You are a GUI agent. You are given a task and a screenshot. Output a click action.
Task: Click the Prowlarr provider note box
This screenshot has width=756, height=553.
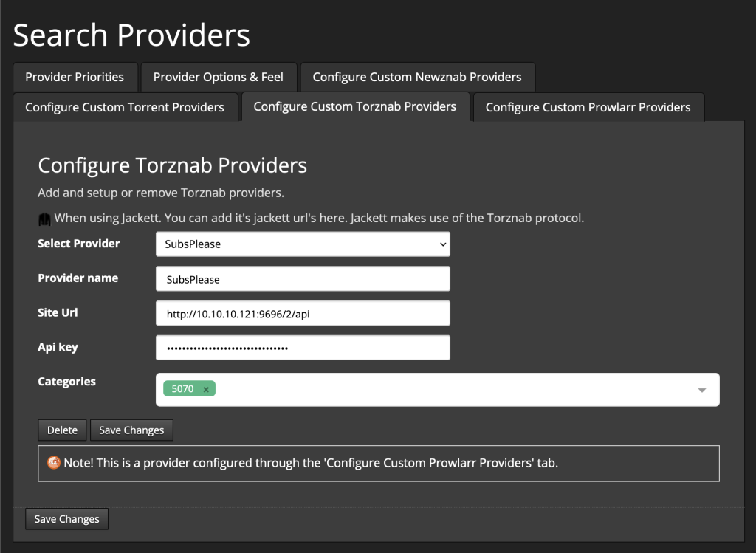(x=379, y=464)
